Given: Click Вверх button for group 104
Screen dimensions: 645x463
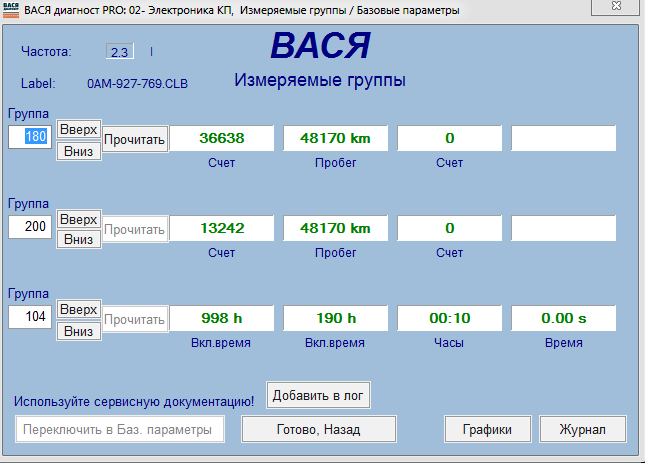Looking at the screenshot, I should click(x=79, y=309).
